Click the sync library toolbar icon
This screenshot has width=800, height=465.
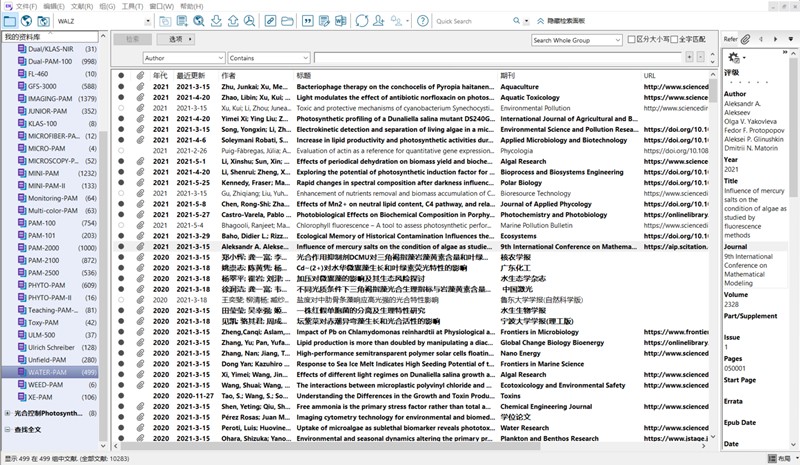(362, 21)
